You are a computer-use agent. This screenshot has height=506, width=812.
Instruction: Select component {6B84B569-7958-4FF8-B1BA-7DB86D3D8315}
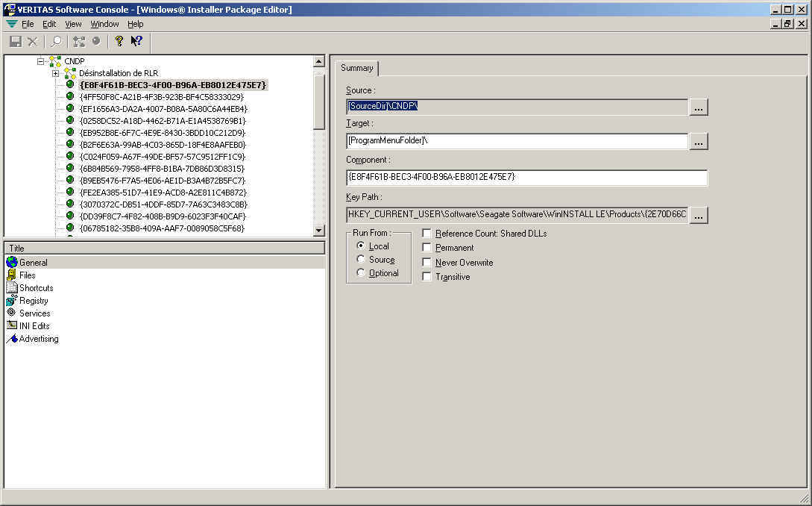[x=162, y=169]
